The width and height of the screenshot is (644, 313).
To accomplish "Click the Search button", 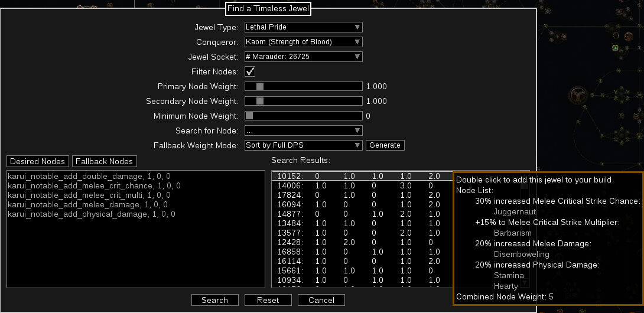I will coord(215,300).
